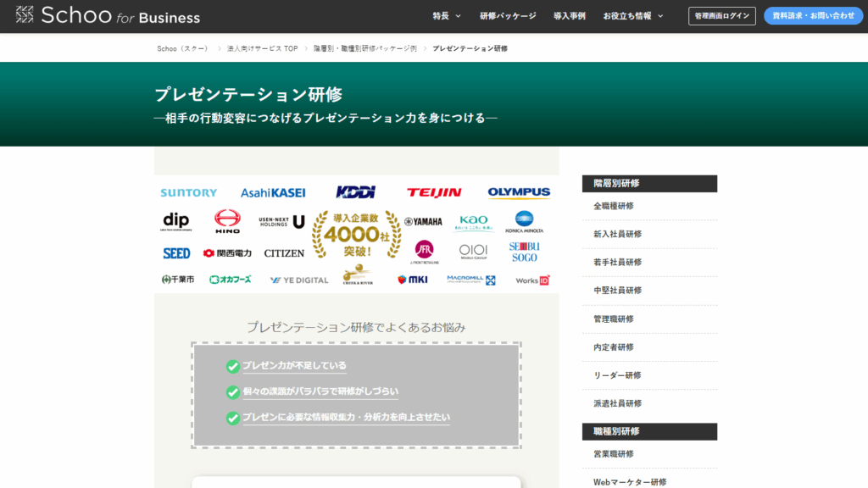Open the 研修パッケージ menu item

pos(508,16)
